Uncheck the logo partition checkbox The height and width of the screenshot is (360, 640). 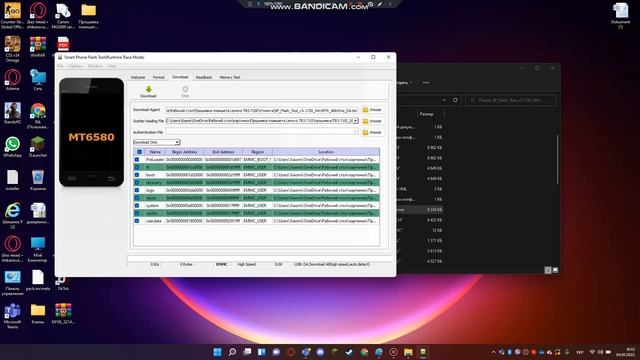(x=137, y=190)
